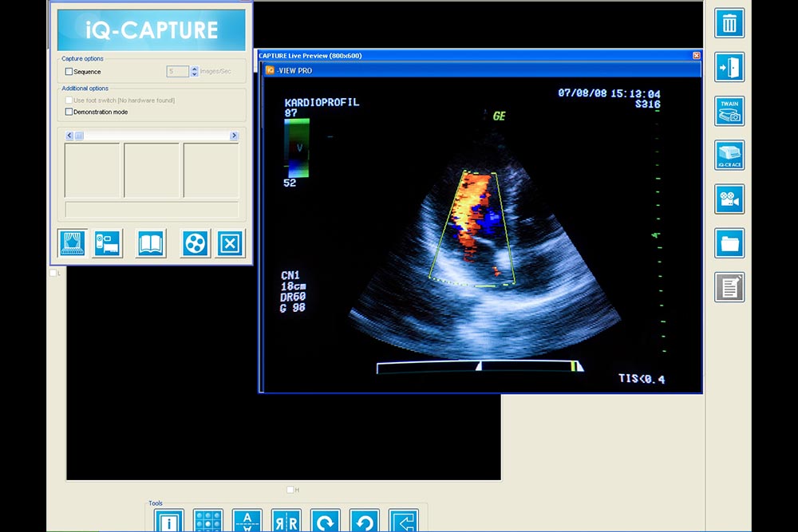Select the third empty thumbnail slot
The image size is (798, 532).
[211, 171]
